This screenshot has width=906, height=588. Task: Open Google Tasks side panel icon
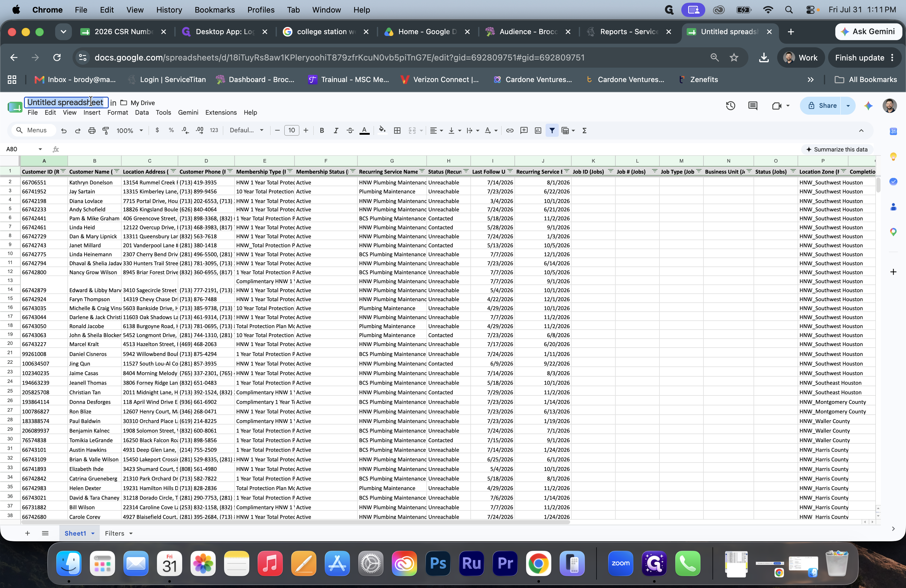(x=893, y=181)
